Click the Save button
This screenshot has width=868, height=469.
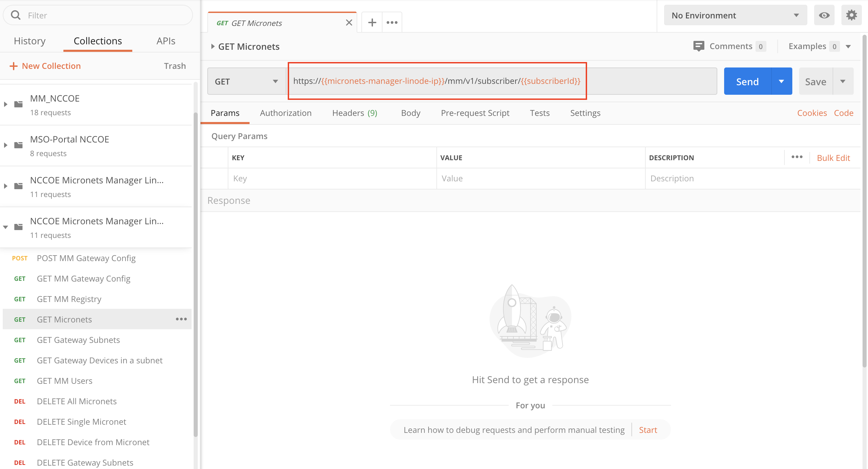coord(815,81)
